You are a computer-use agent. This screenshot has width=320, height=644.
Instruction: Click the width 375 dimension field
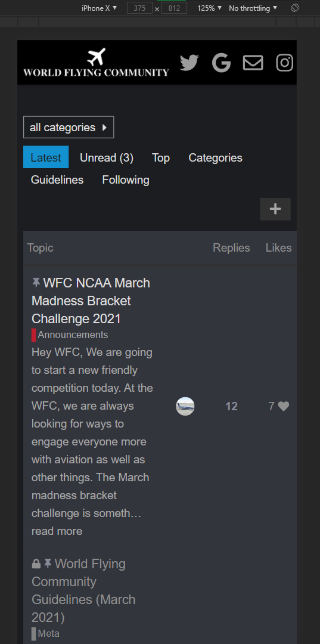pyautogui.click(x=139, y=8)
